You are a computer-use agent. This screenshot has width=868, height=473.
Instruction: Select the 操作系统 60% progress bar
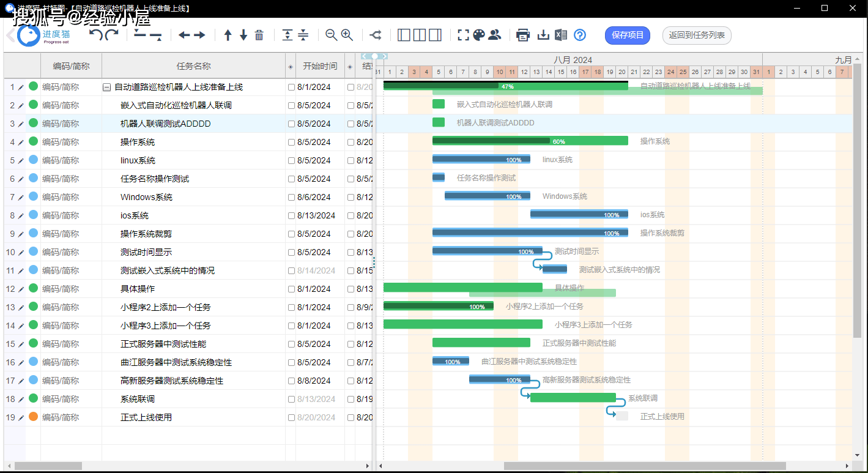click(530, 141)
